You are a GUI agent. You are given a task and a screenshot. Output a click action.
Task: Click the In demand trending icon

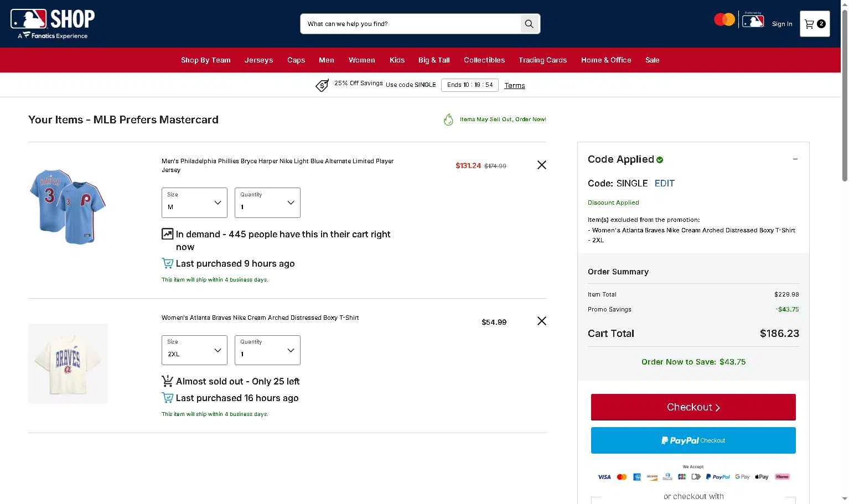(167, 234)
